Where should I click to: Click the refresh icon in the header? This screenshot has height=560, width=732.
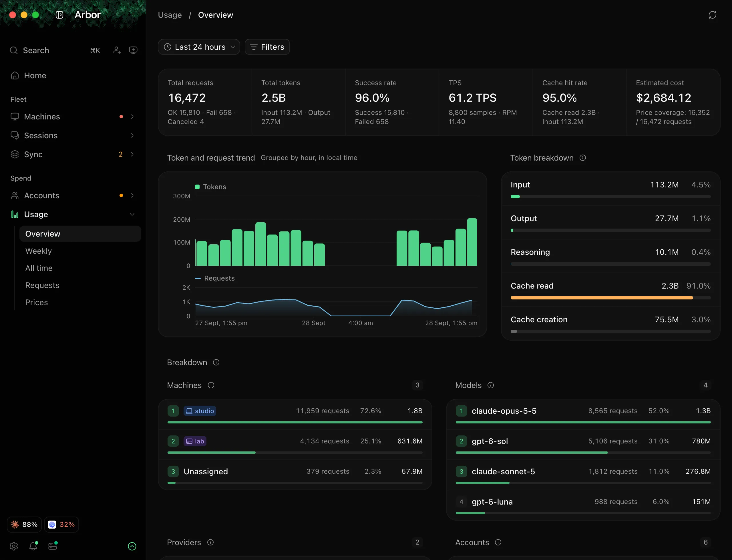(712, 15)
